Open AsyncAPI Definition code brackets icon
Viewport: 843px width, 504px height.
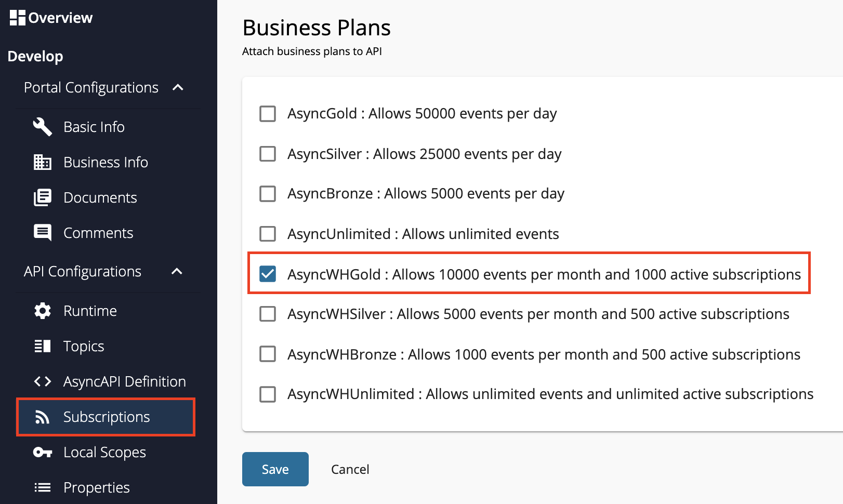(x=42, y=381)
